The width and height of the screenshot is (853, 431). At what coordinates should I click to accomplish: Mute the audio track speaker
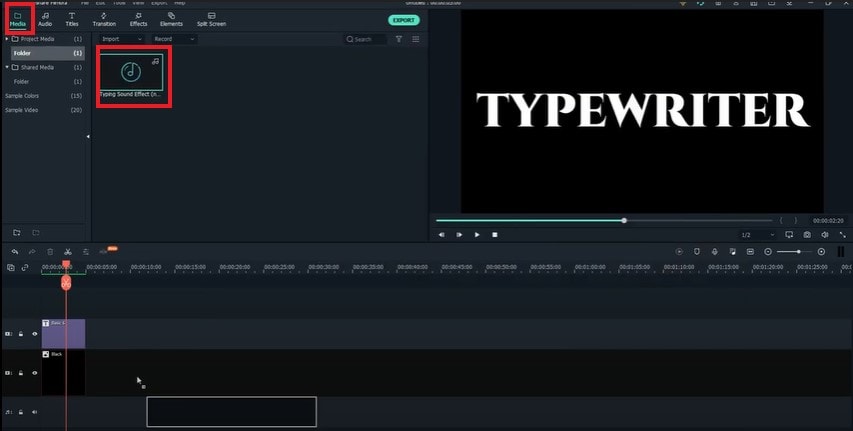pos(34,411)
